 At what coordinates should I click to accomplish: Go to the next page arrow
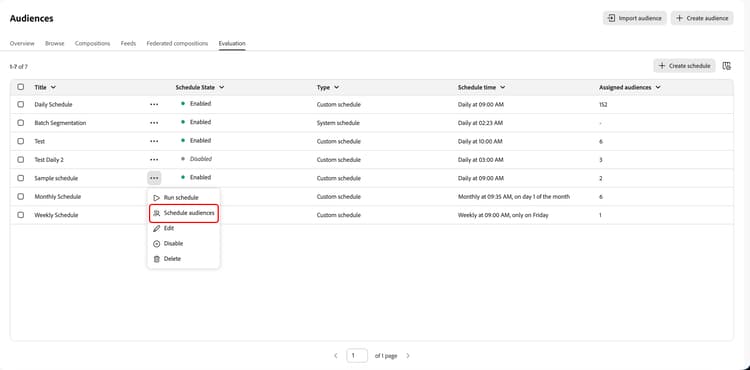(408, 356)
